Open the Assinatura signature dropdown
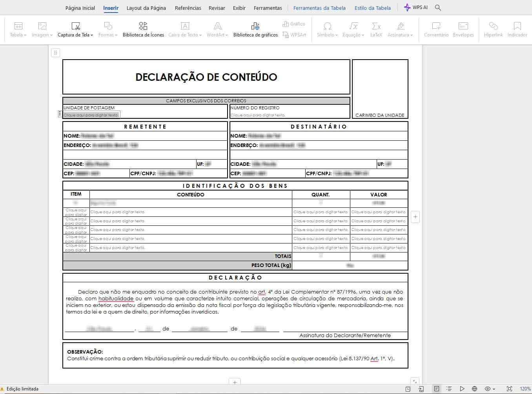 400,30
